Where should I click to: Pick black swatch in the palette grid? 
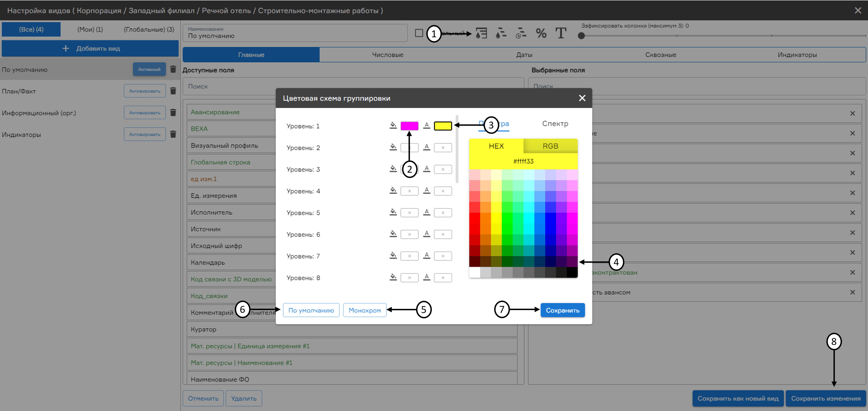point(572,272)
